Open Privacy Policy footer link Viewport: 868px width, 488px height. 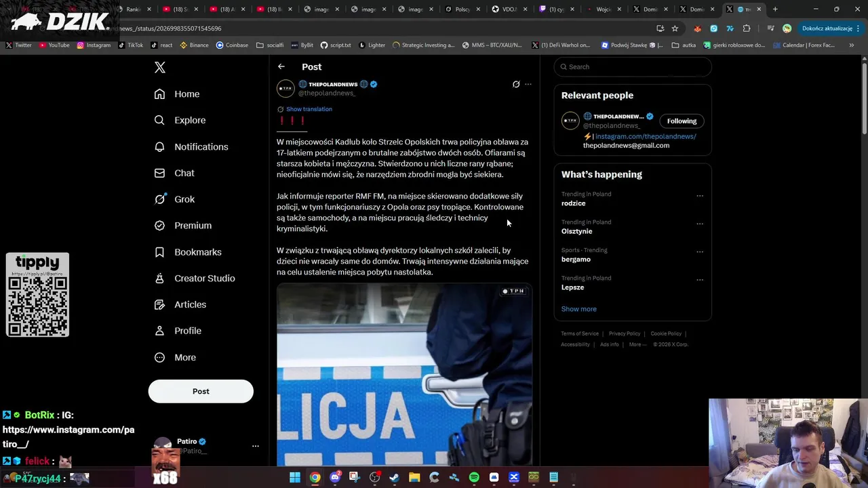pos(625,333)
